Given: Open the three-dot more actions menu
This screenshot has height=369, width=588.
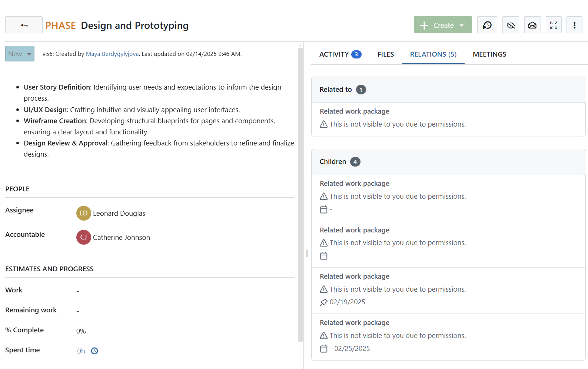Looking at the screenshot, I should (x=574, y=25).
